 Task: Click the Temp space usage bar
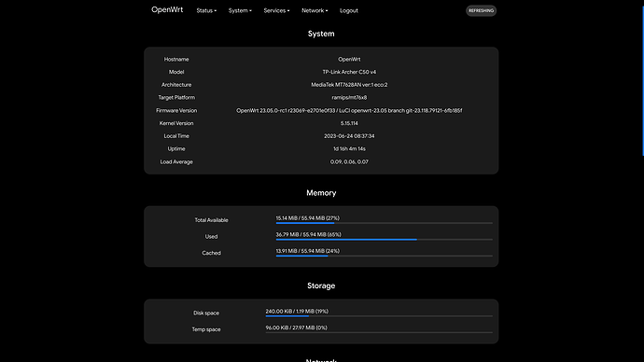point(379,332)
